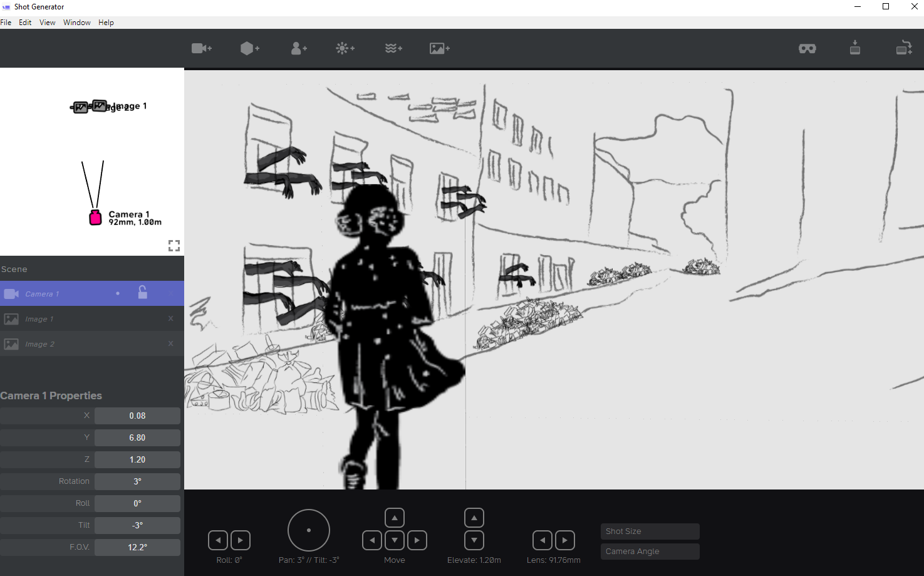Add an environment using the waves icon
Screen dimensions: 924x576
point(393,48)
